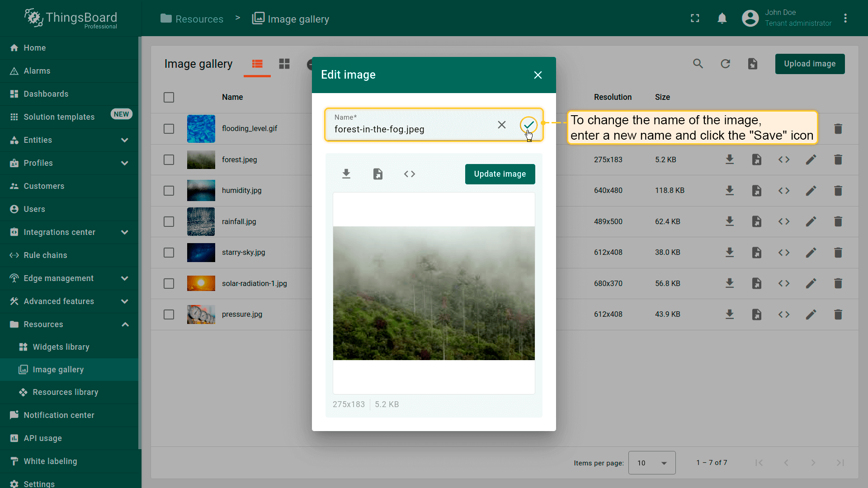Click the Name input field
This screenshot has height=488, width=868.
click(x=407, y=129)
